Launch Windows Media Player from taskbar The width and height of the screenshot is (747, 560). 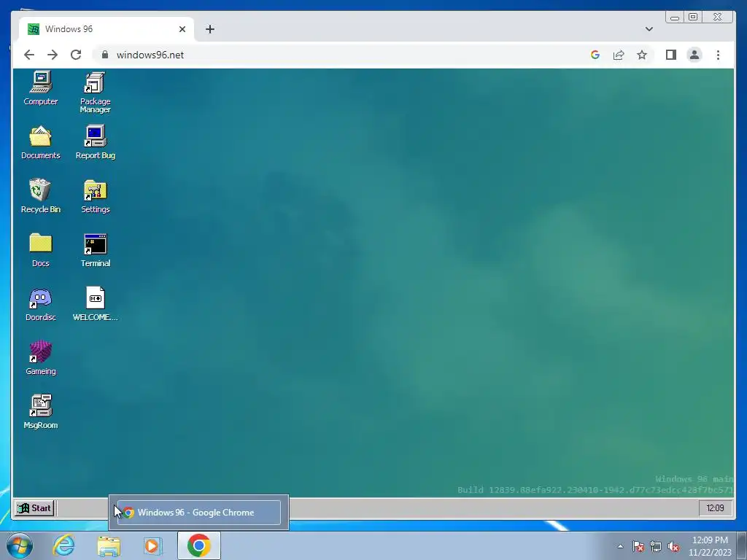[152, 545]
